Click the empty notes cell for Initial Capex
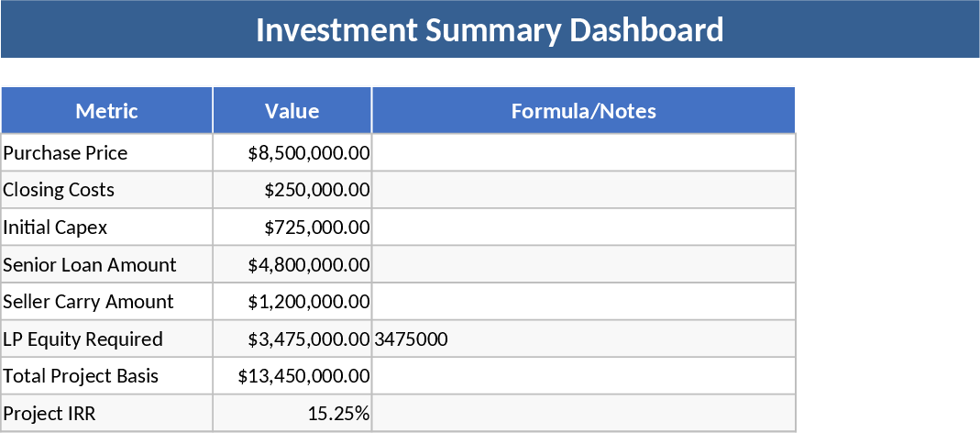This screenshot has height=433, width=980. click(x=584, y=228)
